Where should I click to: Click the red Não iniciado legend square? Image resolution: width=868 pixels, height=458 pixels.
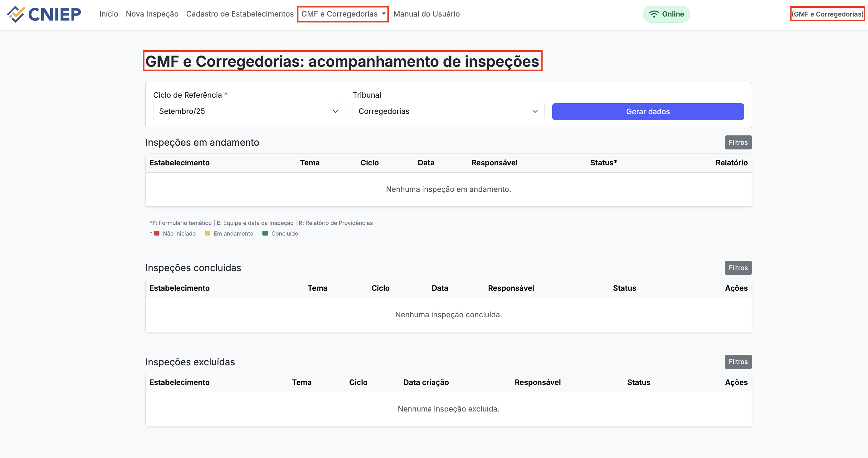157,233
